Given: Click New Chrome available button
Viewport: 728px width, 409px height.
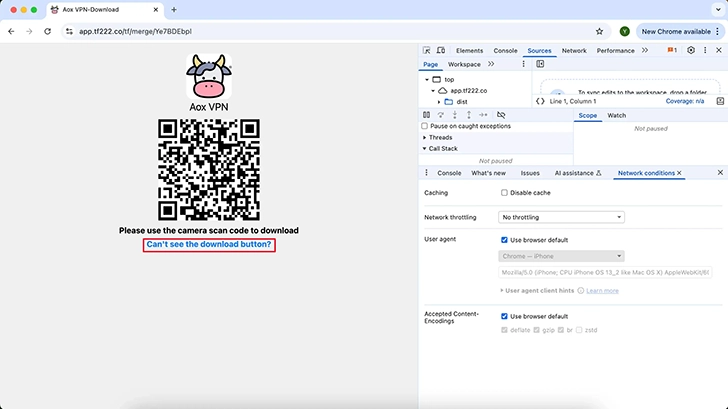Looking at the screenshot, I should click(681, 32).
